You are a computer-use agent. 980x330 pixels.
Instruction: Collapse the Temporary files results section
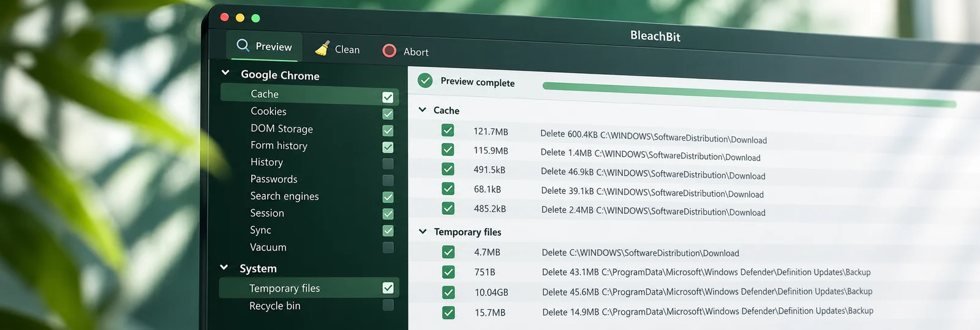coord(423,231)
